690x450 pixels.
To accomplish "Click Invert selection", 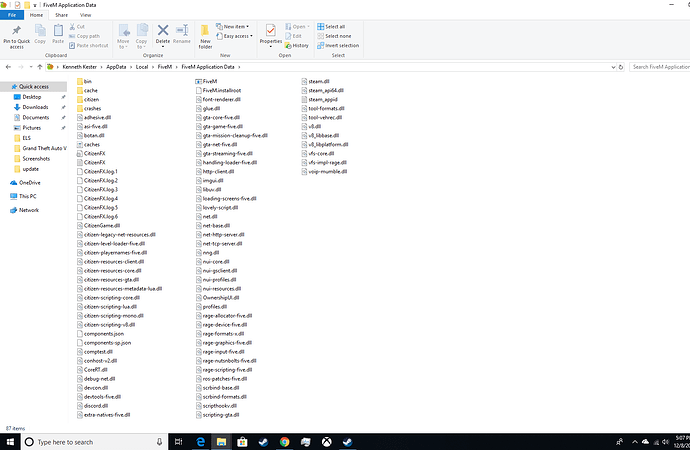I will (x=338, y=45).
